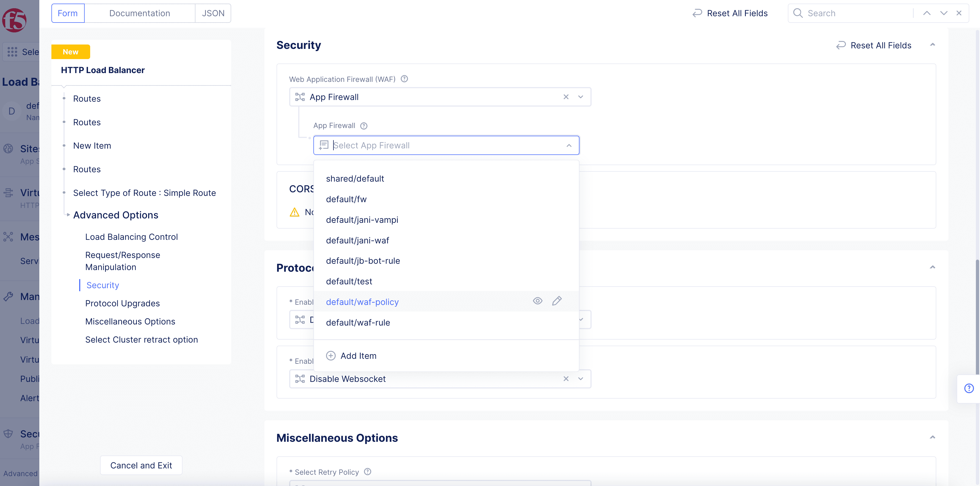
Task: Click the plus icon for Add Item
Action: click(331, 356)
